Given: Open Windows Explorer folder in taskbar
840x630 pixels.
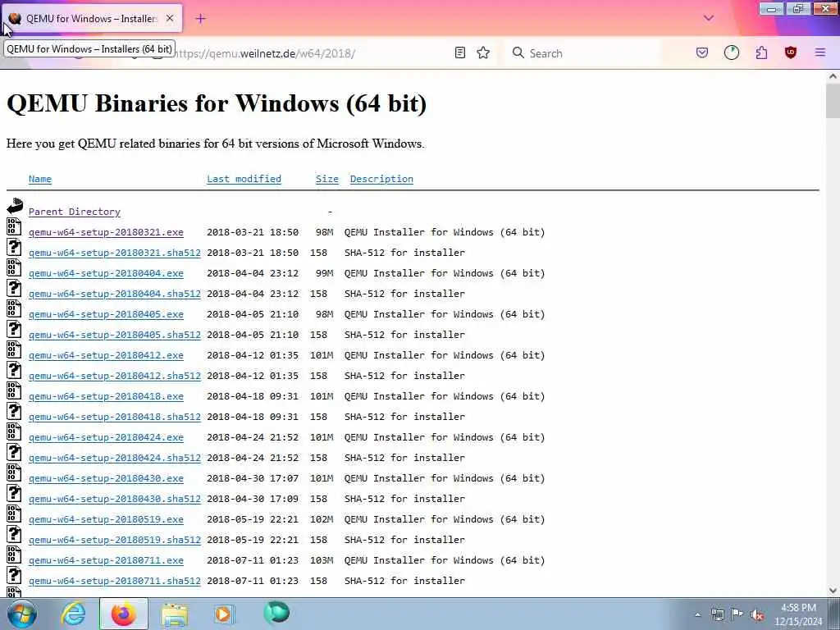Looking at the screenshot, I should [174, 614].
